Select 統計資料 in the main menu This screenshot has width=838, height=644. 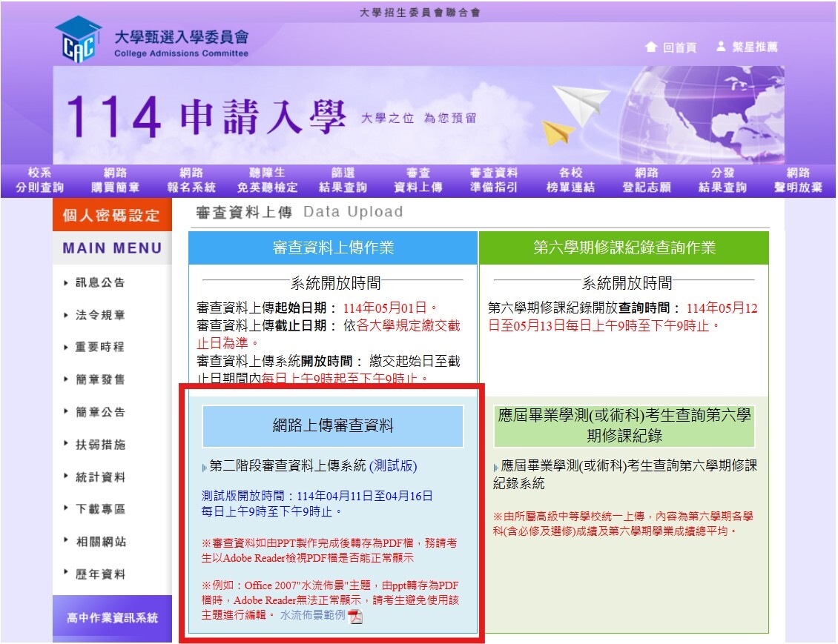tap(100, 477)
